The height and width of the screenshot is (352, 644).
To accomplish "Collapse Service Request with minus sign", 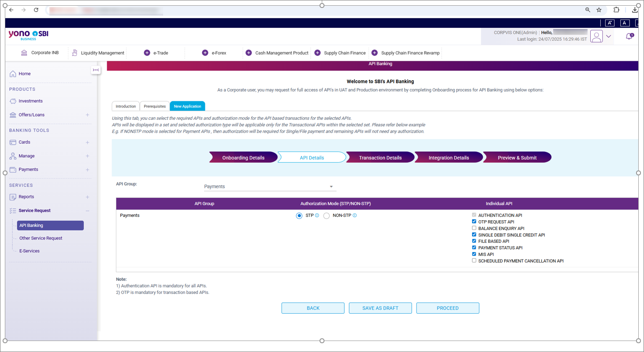I will [x=87, y=211].
